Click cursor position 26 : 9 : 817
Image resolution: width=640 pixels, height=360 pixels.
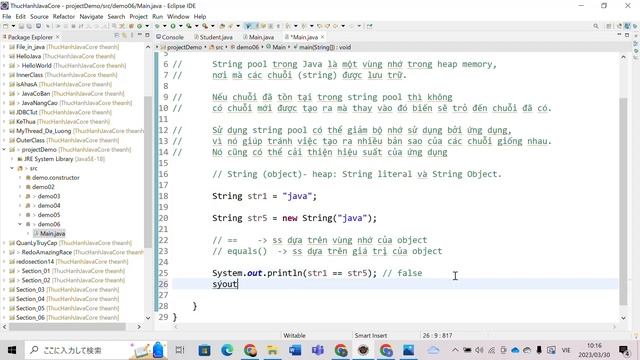point(437,335)
